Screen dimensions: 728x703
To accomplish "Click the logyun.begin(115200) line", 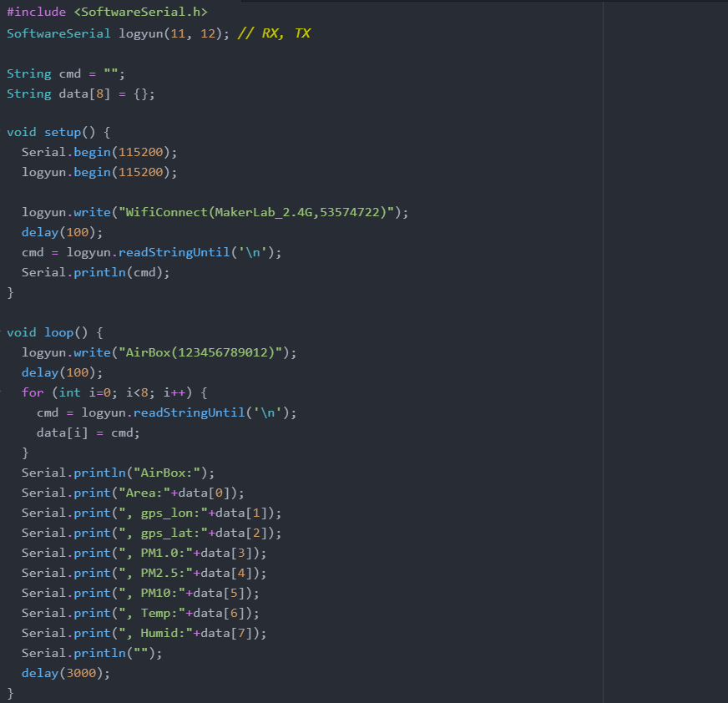I will point(99,172).
